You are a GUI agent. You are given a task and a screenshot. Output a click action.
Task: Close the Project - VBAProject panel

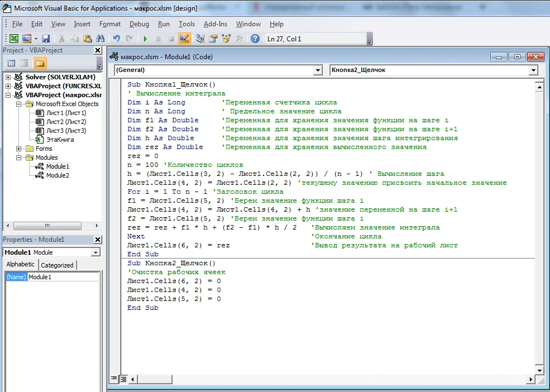(98, 50)
